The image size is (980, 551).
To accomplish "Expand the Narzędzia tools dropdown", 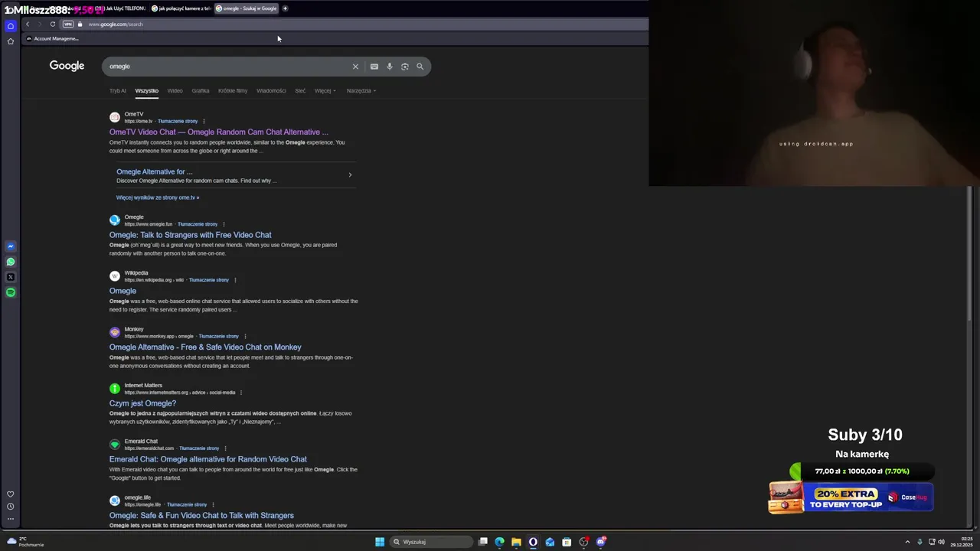I will (x=361, y=90).
